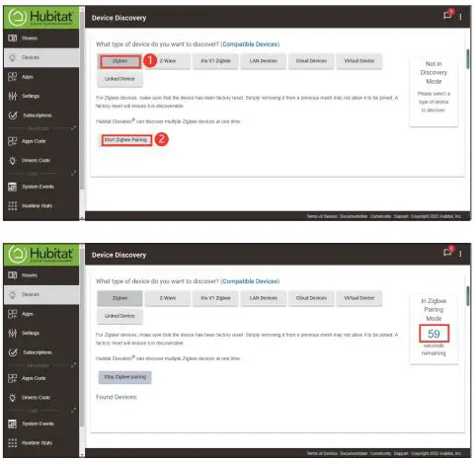The width and height of the screenshot is (476, 460).
Task: Choose Virtual Device in Not in Discovery screen
Action: (x=359, y=61)
